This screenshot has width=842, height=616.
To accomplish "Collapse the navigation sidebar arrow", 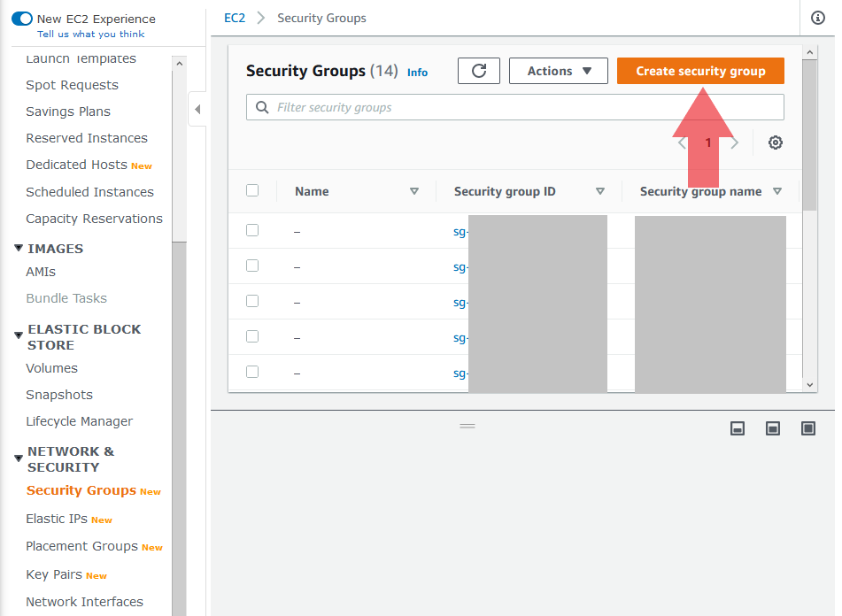I will [197, 110].
